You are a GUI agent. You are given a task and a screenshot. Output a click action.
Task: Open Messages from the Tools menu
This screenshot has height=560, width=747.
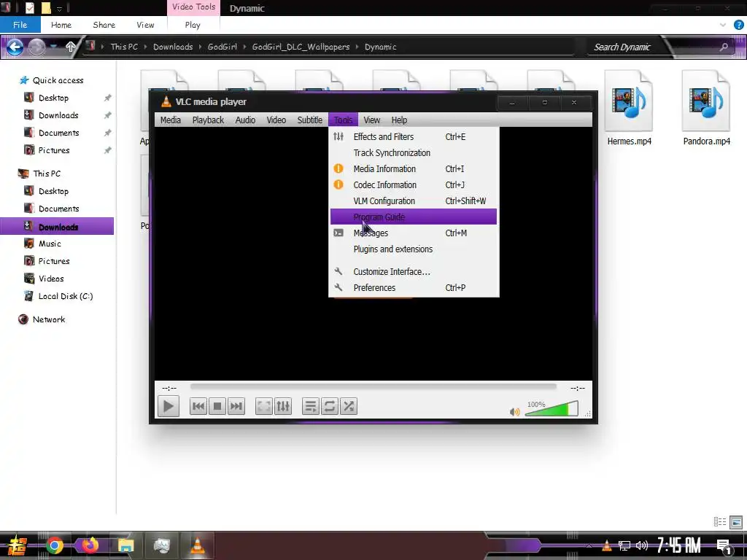(414, 233)
